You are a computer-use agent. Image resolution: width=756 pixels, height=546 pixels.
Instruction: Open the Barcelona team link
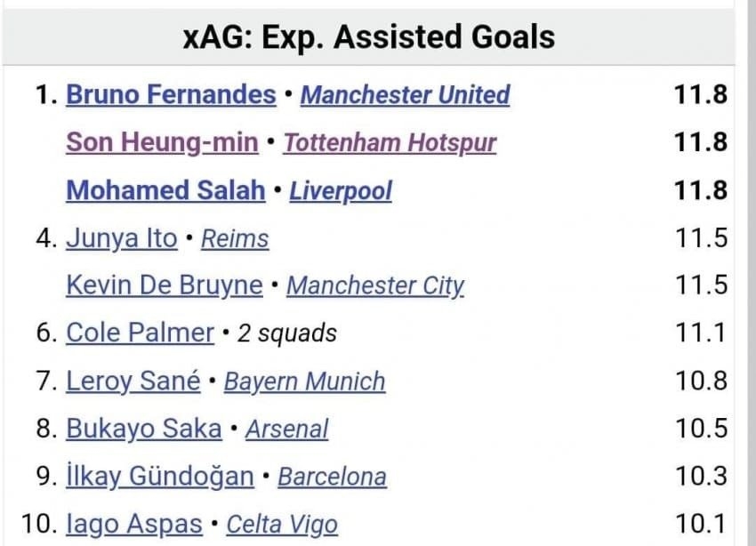[x=333, y=478]
